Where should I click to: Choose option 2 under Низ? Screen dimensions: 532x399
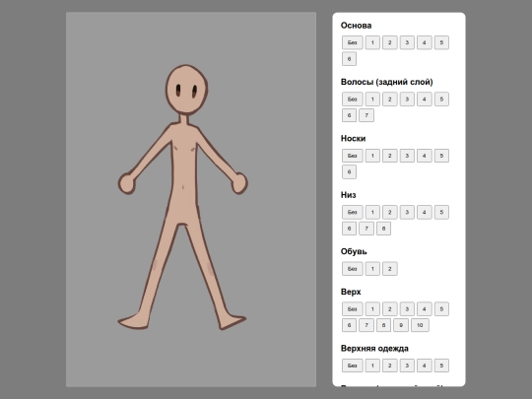click(x=390, y=212)
